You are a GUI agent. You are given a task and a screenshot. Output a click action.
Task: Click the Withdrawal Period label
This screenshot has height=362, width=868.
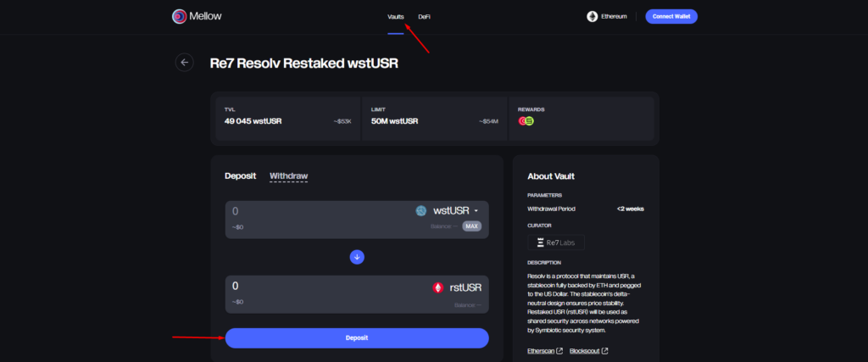(x=551, y=209)
